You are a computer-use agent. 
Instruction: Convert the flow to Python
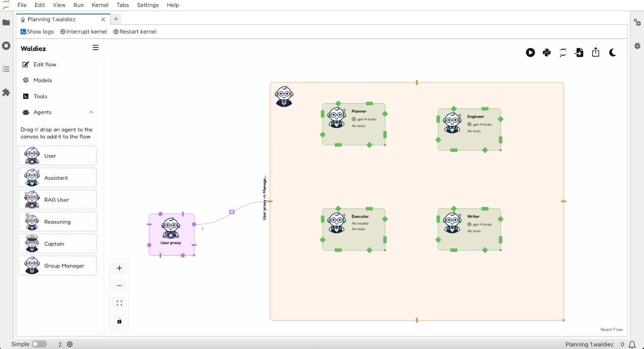coord(546,52)
